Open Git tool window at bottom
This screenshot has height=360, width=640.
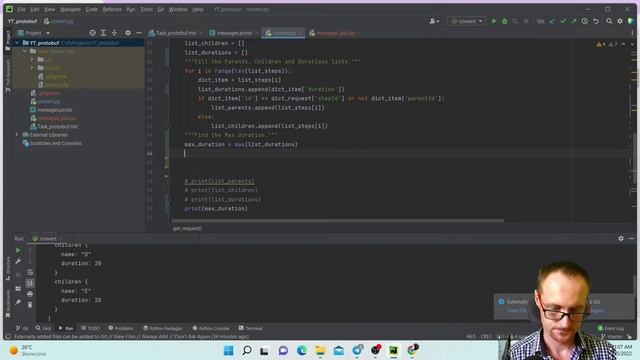[22, 328]
